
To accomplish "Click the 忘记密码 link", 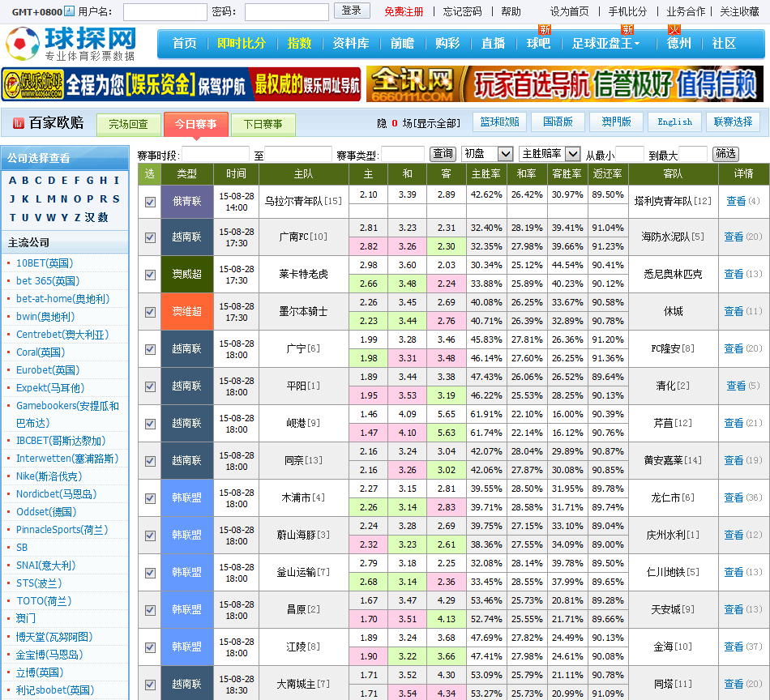I will pyautogui.click(x=462, y=12).
